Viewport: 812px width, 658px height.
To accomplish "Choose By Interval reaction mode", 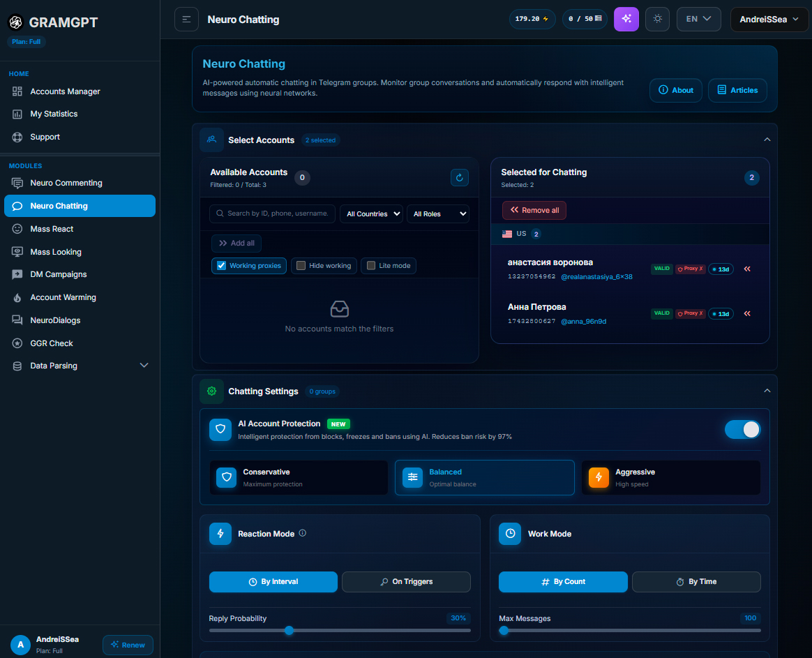I will 273,582.
